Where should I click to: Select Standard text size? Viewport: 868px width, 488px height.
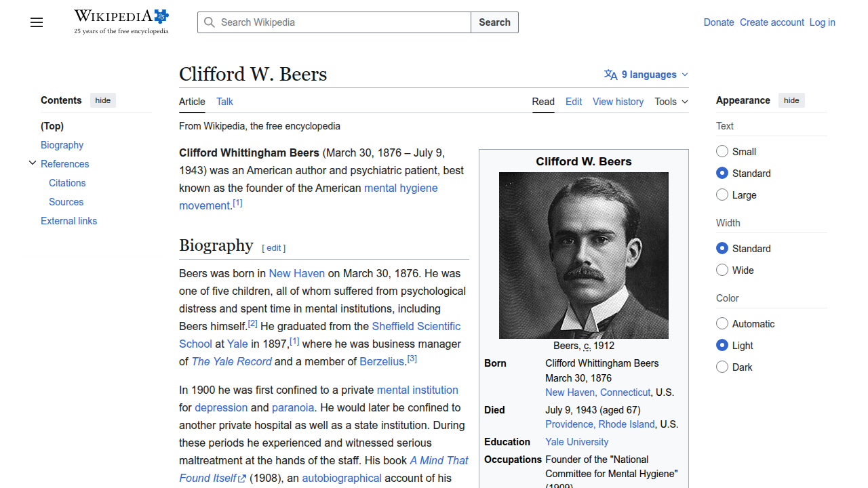[722, 173]
